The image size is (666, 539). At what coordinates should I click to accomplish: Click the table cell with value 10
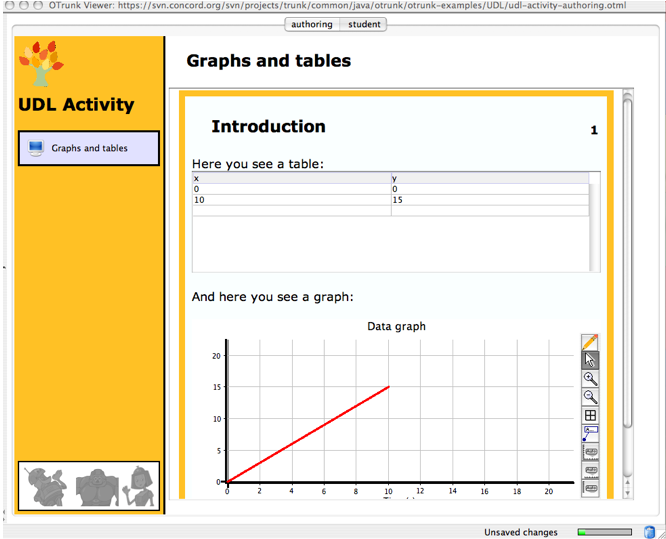tap(291, 200)
